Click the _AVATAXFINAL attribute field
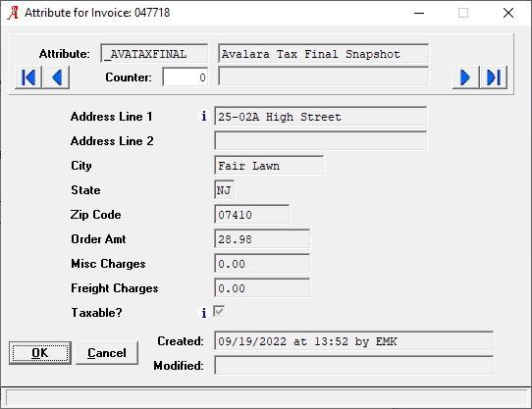The width and height of the screenshot is (532, 409). (x=154, y=54)
